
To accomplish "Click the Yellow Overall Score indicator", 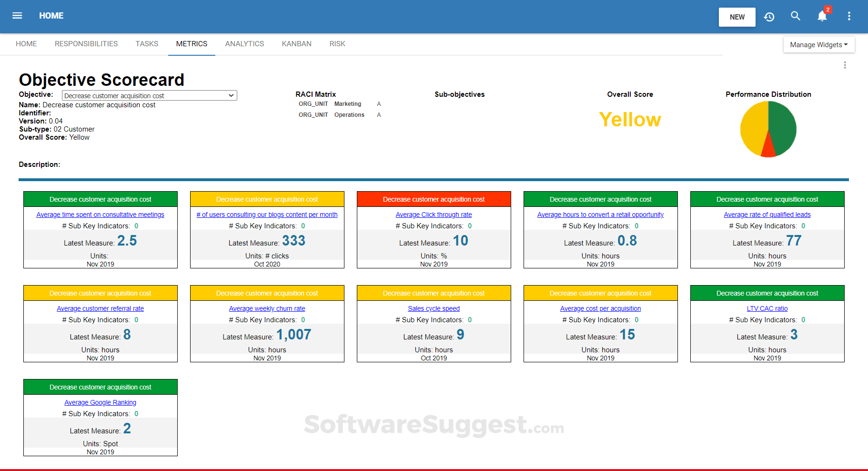I will pyautogui.click(x=630, y=120).
